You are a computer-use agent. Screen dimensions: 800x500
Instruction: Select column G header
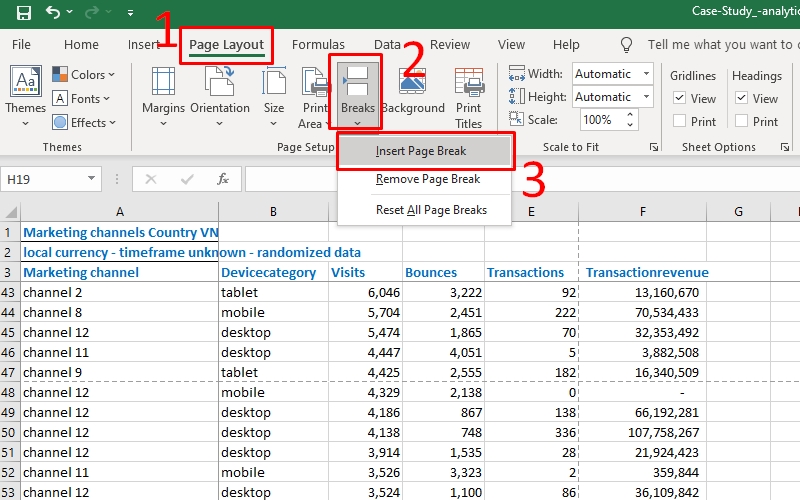point(738,212)
